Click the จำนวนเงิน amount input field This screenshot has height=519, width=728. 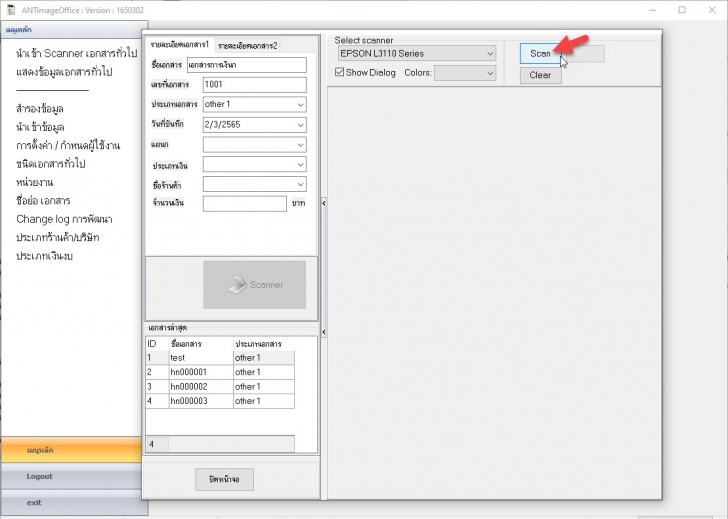pos(245,204)
